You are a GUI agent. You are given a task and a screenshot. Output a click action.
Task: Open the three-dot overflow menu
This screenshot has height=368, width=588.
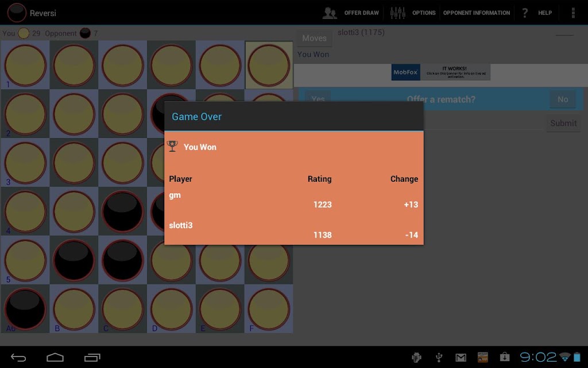[x=573, y=13]
